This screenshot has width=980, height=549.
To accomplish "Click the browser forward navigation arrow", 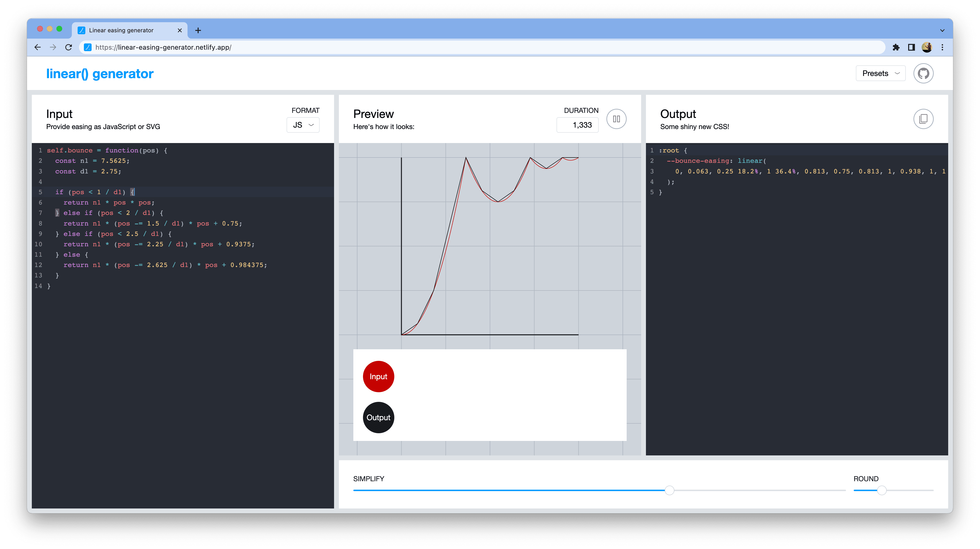I will coord(53,47).
